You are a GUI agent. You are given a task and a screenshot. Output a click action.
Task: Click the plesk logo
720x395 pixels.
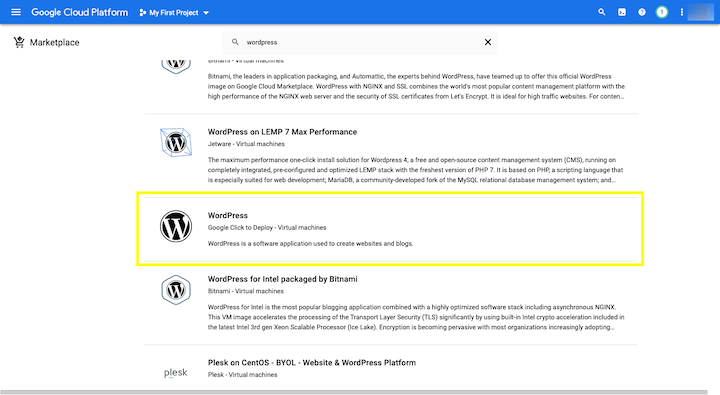(175, 372)
